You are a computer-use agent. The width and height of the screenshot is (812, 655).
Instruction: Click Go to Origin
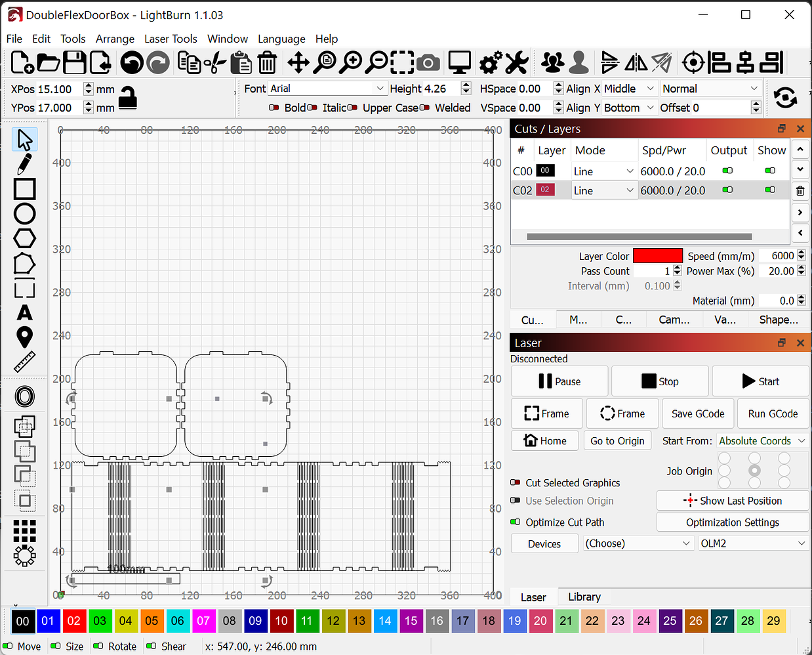click(617, 440)
